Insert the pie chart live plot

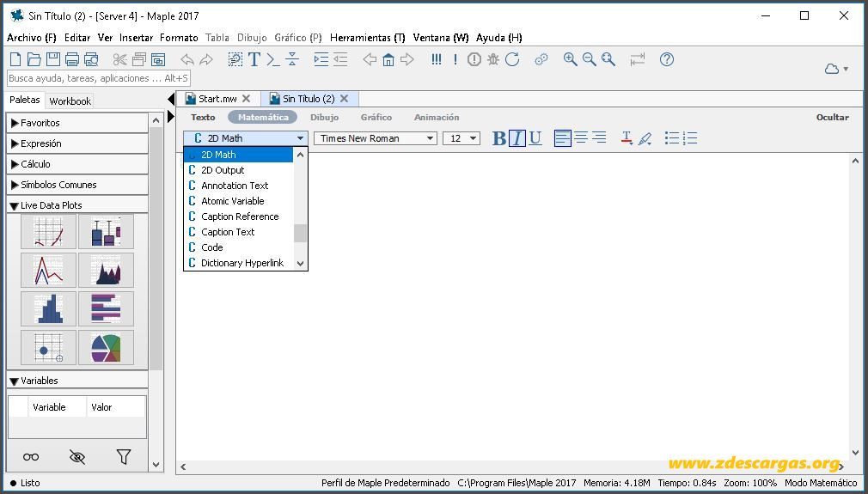(107, 347)
